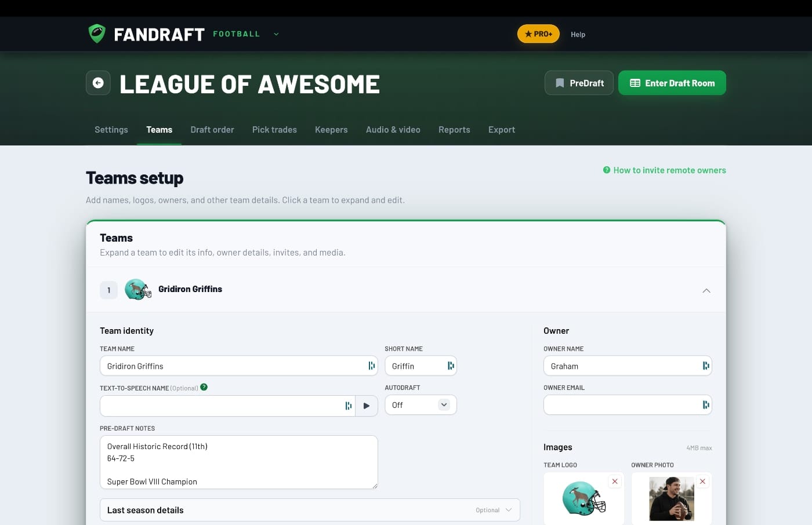This screenshot has height=525, width=812.
Task: Open the Audio & video tab
Action: pos(393,130)
